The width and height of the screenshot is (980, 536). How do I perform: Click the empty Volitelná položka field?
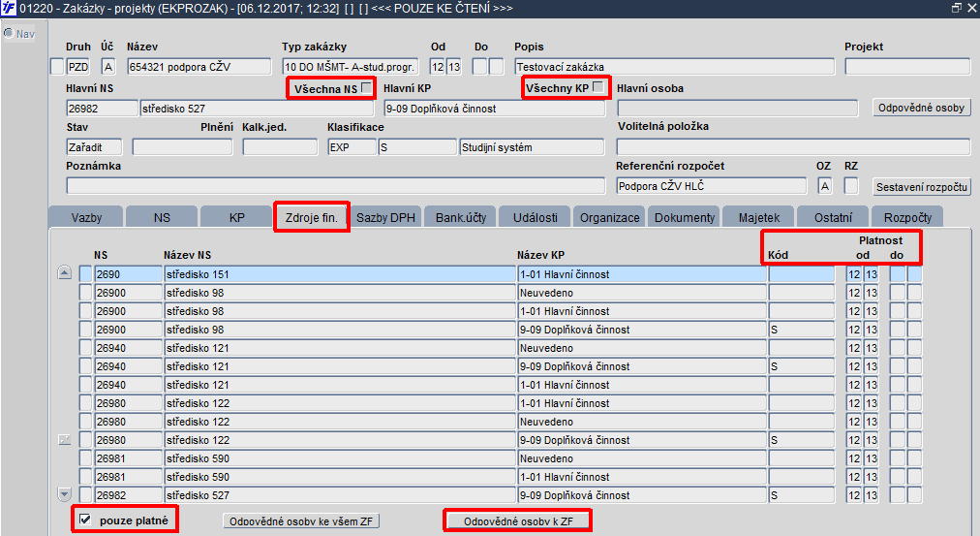point(793,147)
